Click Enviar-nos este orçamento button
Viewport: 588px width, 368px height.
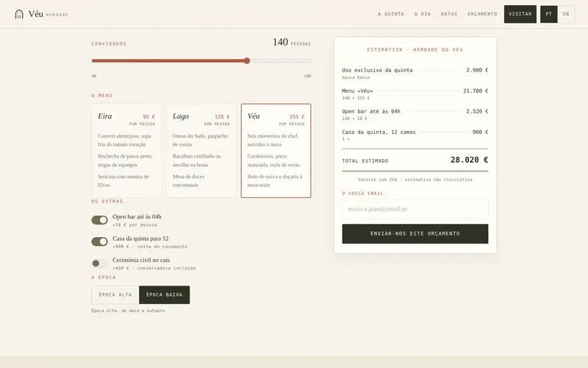[x=415, y=233]
